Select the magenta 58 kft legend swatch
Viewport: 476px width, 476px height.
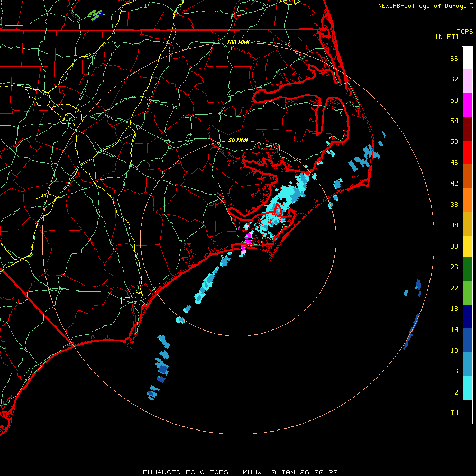click(x=467, y=105)
